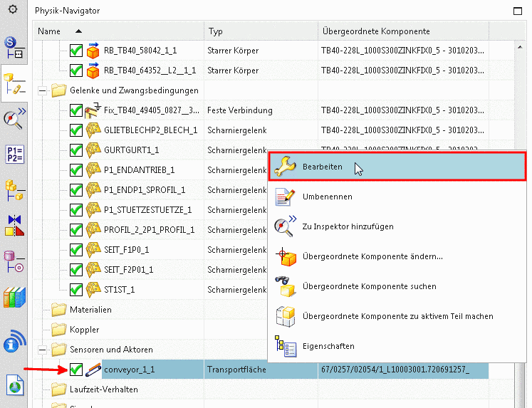The height and width of the screenshot is (408, 532).
Task: Click the rigid body icon of RB_TB40_64352__L2__1_1
Action: coord(93,70)
